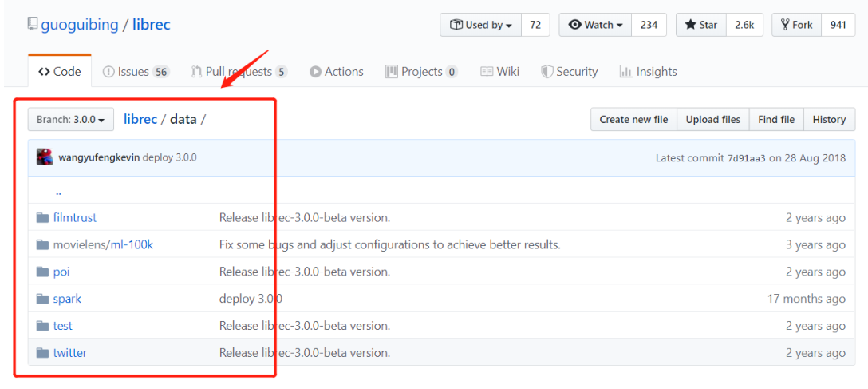The image size is (868, 389).
Task: Open test row's Release librec-3.0.0-beta commit message
Action: point(305,326)
